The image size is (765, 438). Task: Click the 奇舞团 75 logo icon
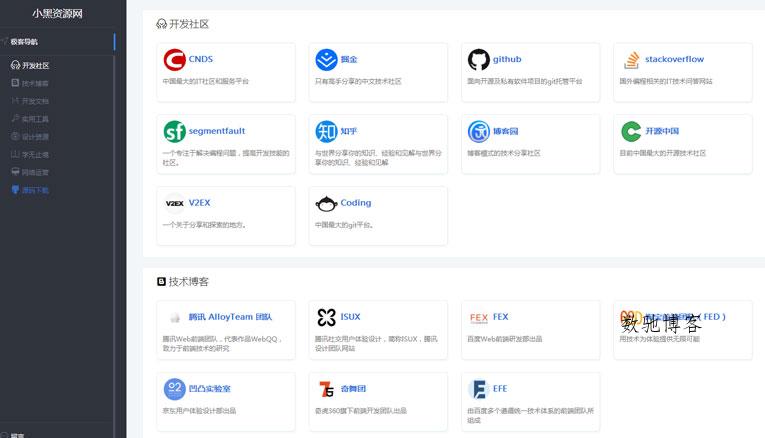(x=326, y=389)
